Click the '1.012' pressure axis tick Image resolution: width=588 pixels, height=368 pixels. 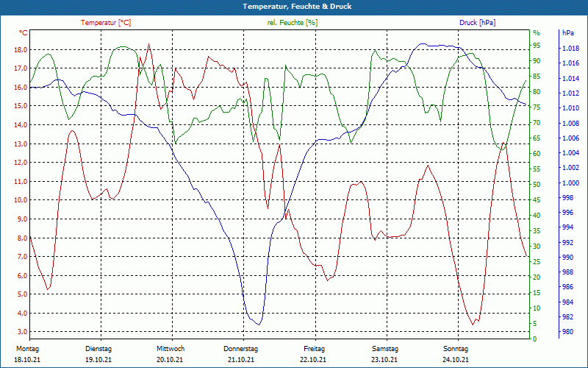[570, 93]
